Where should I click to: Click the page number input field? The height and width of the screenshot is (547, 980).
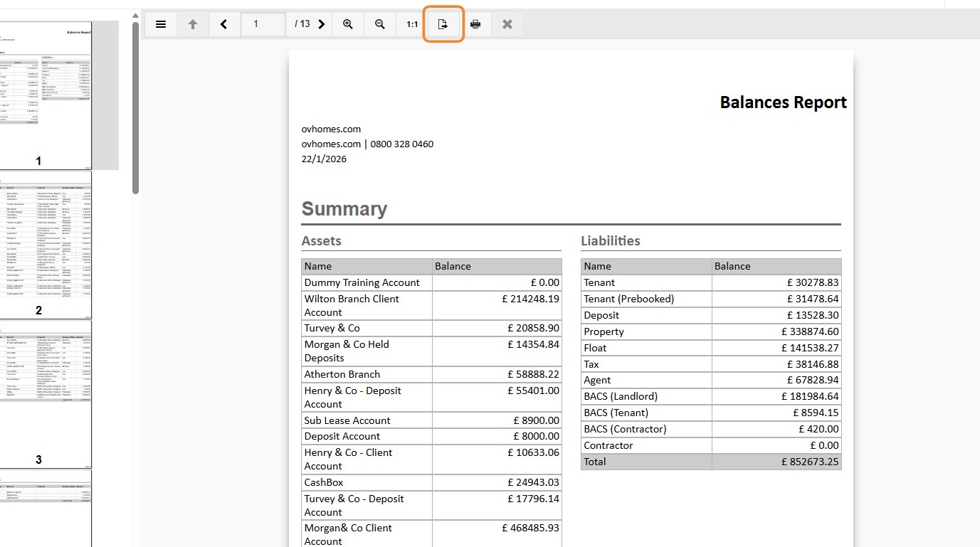[x=263, y=24]
